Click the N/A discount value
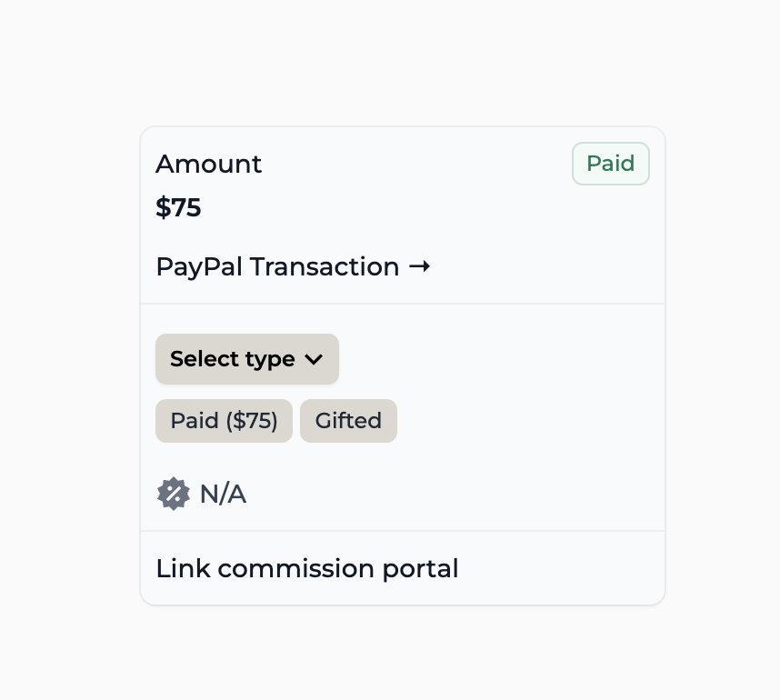780x700 pixels. [223, 494]
